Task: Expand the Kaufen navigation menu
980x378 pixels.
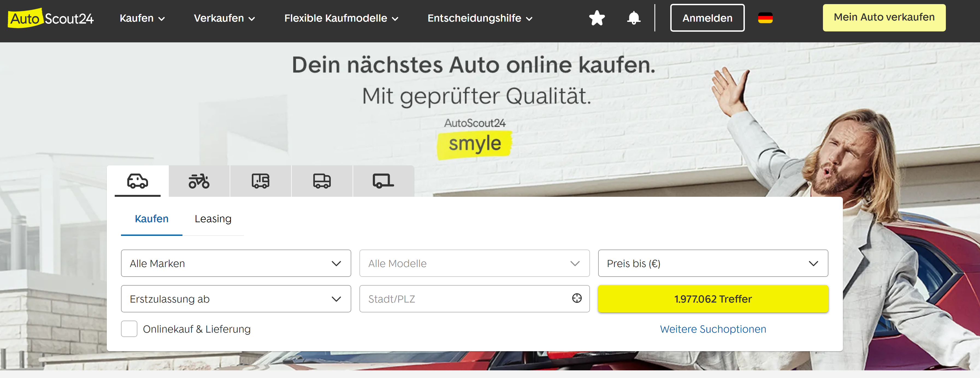Action: [142, 18]
